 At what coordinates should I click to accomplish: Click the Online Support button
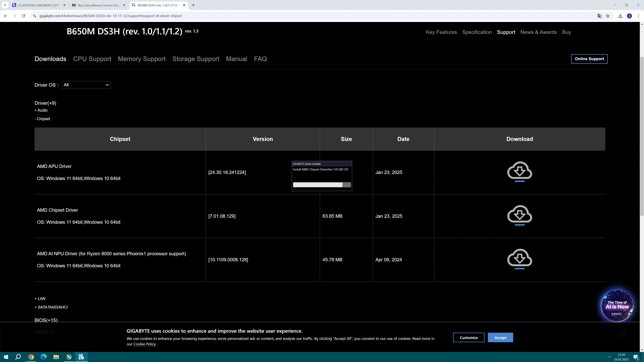(589, 59)
